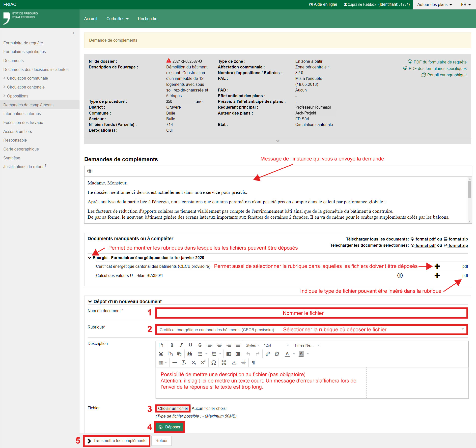Open the Corbeilles menu
The image size is (476, 448).
pos(117,19)
